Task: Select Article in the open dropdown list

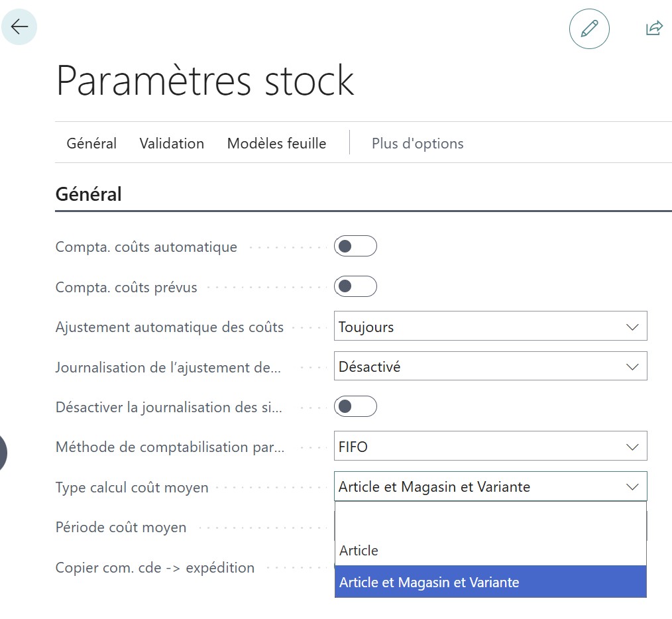Action: pyautogui.click(x=359, y=550)
